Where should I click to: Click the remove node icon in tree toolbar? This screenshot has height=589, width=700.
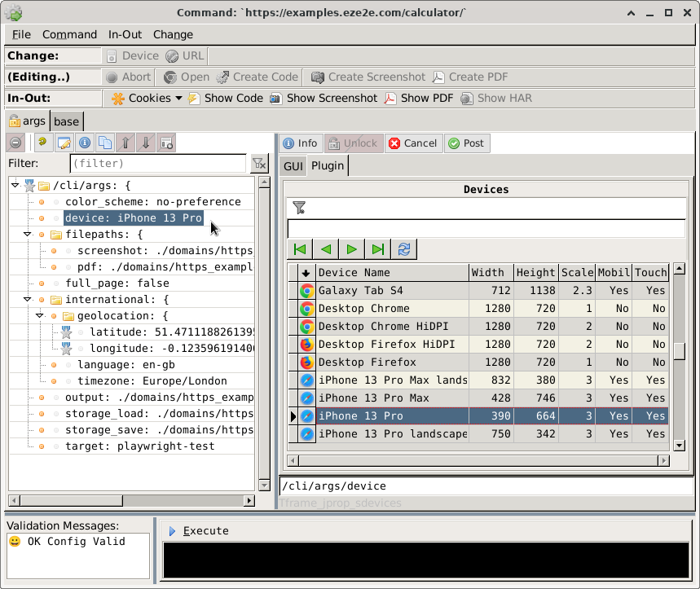15,143
